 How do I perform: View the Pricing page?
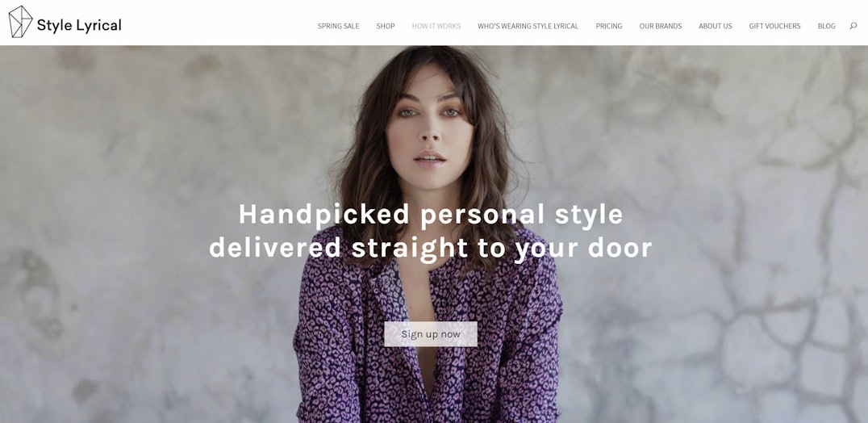click(x=609, y=26)
